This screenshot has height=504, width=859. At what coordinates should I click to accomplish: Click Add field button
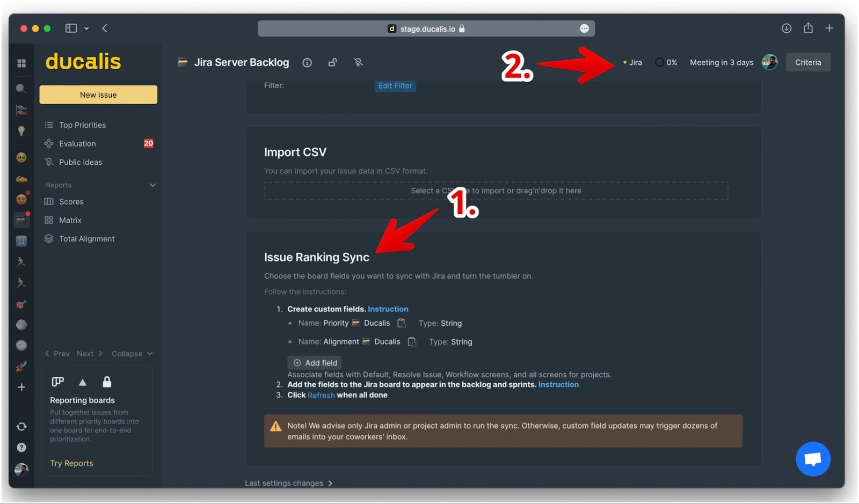pos(315,363)
